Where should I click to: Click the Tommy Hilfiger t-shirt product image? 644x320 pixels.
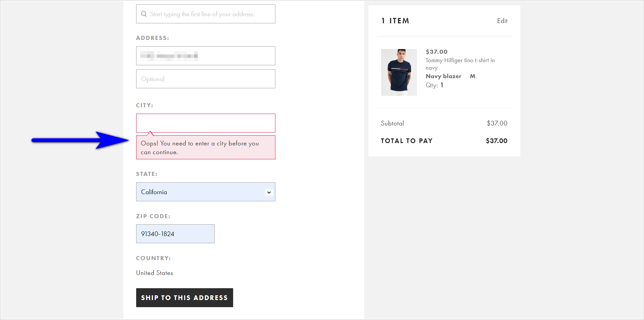coord(399,72)
